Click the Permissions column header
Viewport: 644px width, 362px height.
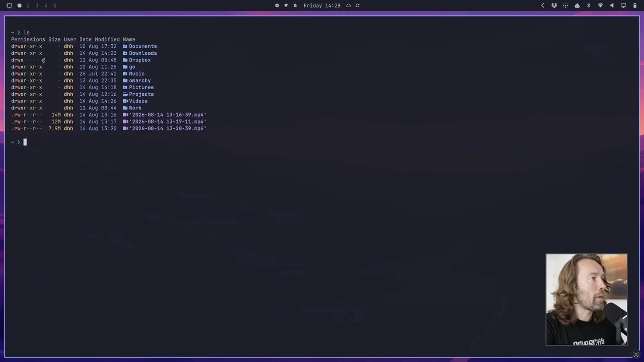click(28, 39)
